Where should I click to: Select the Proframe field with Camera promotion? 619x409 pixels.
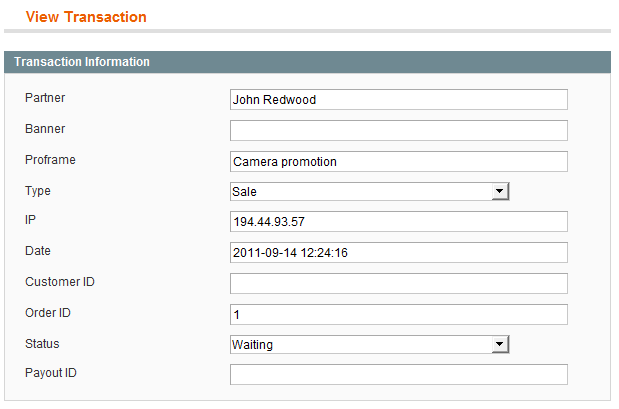coord(399,161)
